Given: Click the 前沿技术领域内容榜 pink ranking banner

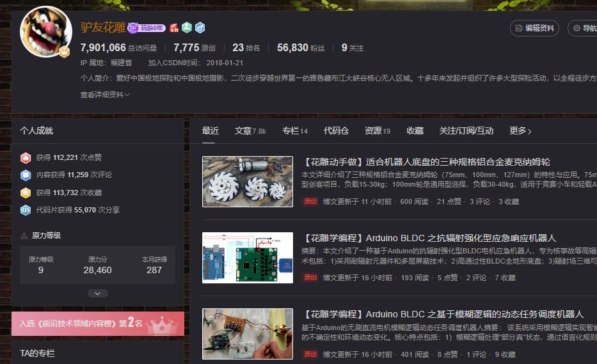Looking at the screenshot, I should pyautogui.click(x=97, y=324).
